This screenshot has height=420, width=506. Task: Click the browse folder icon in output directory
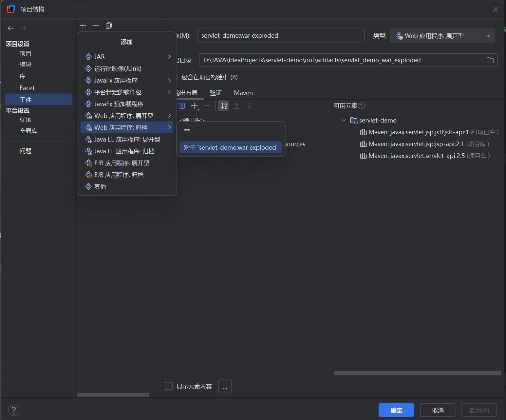coord(490,60)
